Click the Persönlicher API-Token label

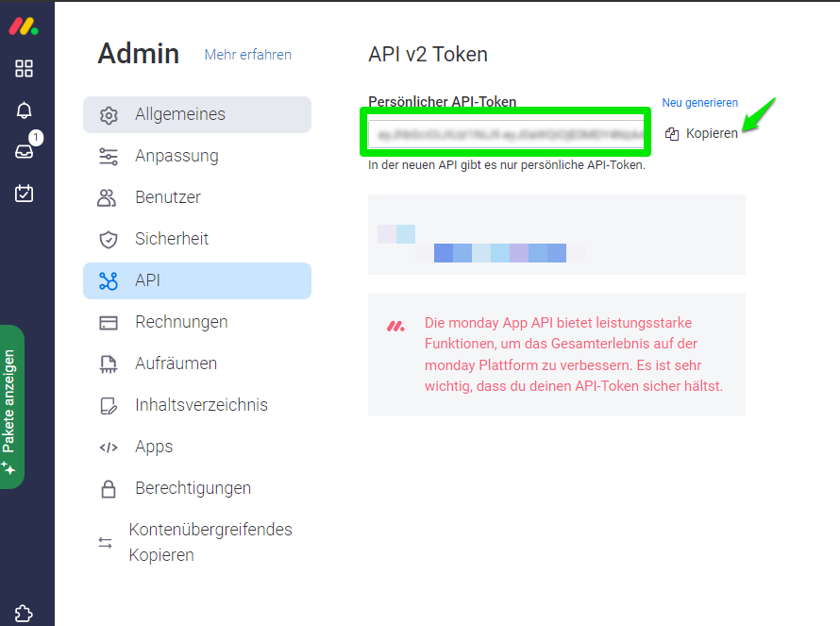pos(443,101)
